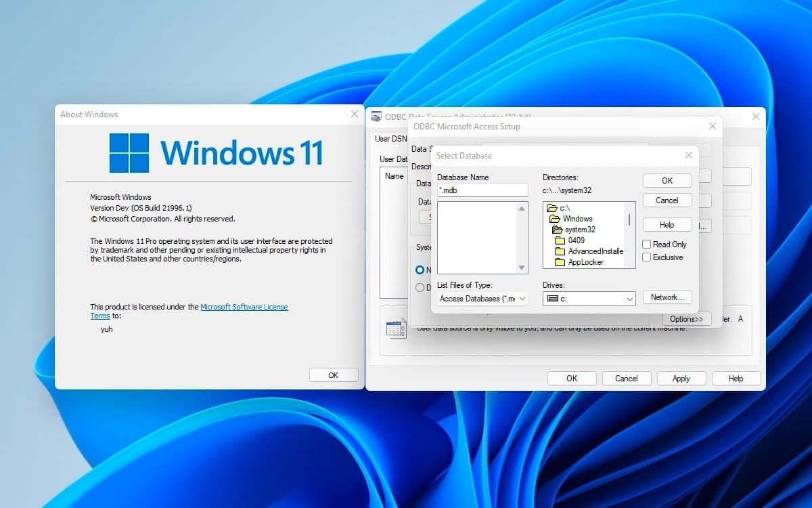812x508 pixels.
Task: Click the c:\ root folder icon
Action: 552,208
